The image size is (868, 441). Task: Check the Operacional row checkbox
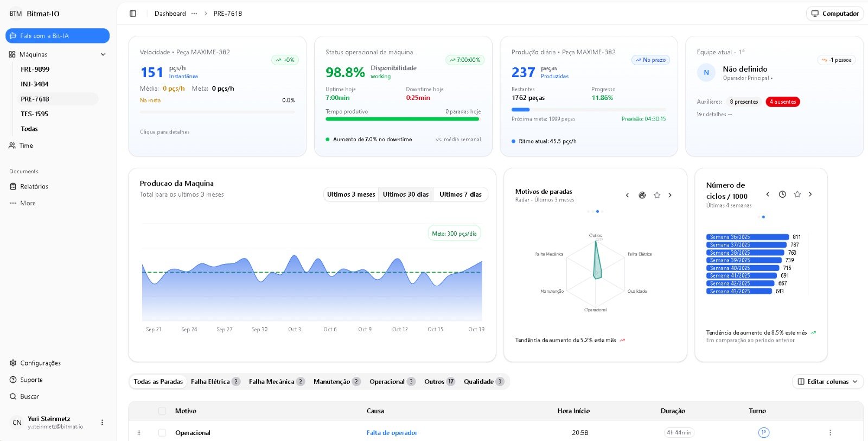[162, 433]
